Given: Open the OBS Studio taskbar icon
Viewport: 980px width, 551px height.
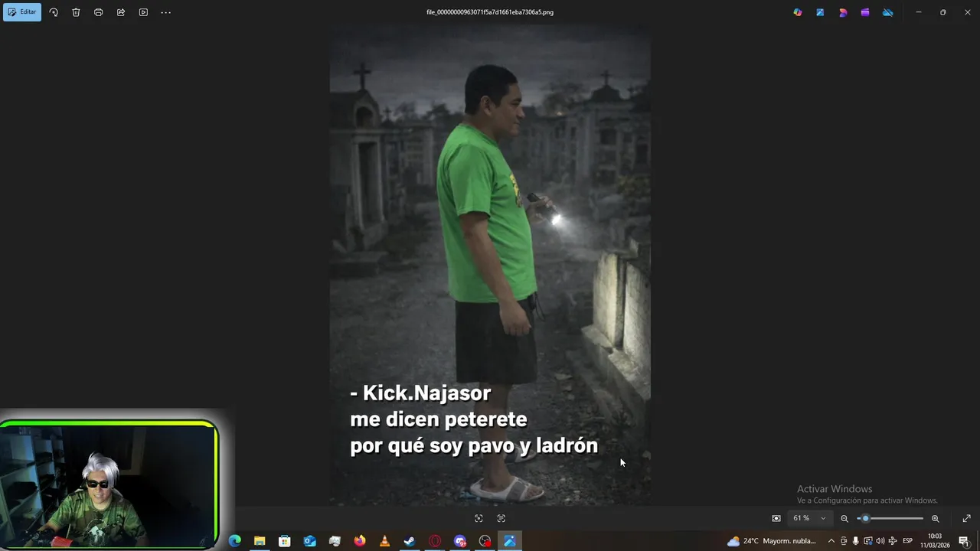Looking at the screenshot, I should click(485, 541).
